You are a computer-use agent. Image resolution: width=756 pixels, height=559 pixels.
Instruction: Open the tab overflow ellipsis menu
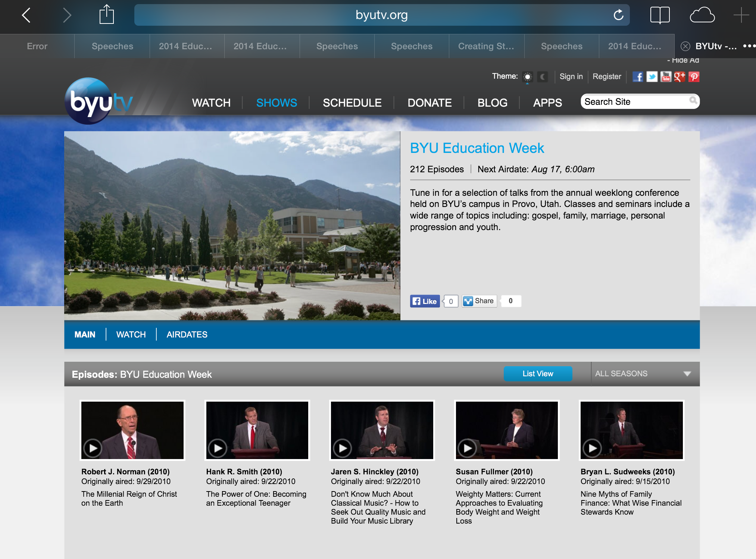coord(749,46)
